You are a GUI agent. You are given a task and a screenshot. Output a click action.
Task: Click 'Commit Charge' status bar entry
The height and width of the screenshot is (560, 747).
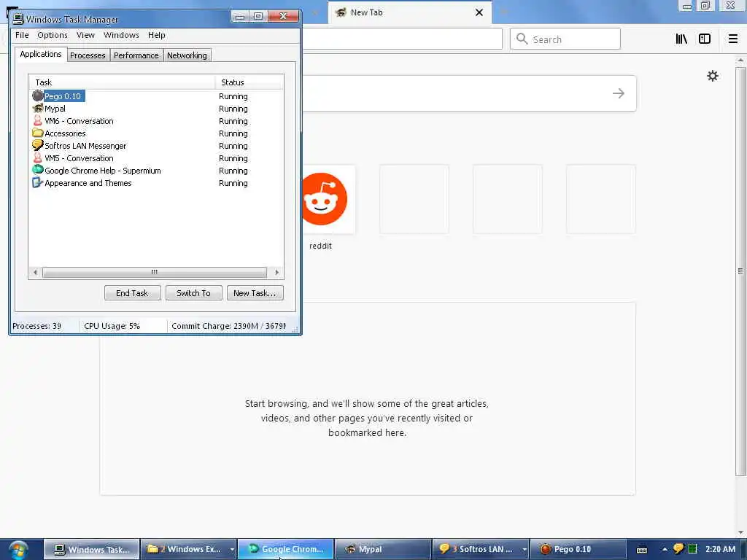228,326
